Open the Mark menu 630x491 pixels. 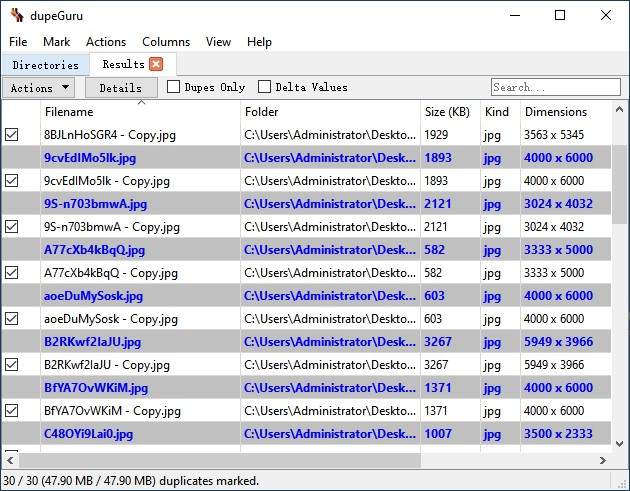pos(56,42)
